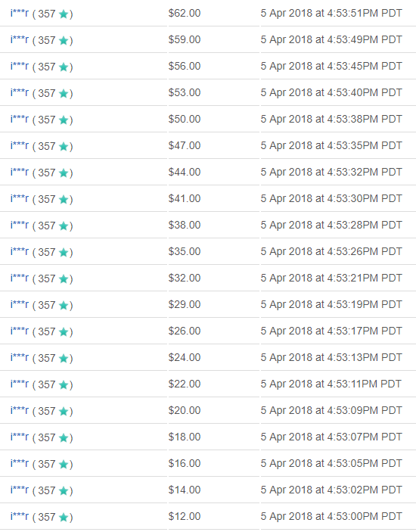
Task: Open bidder i***r on the $59.00 bid
Action: click(x=20, y=39)
